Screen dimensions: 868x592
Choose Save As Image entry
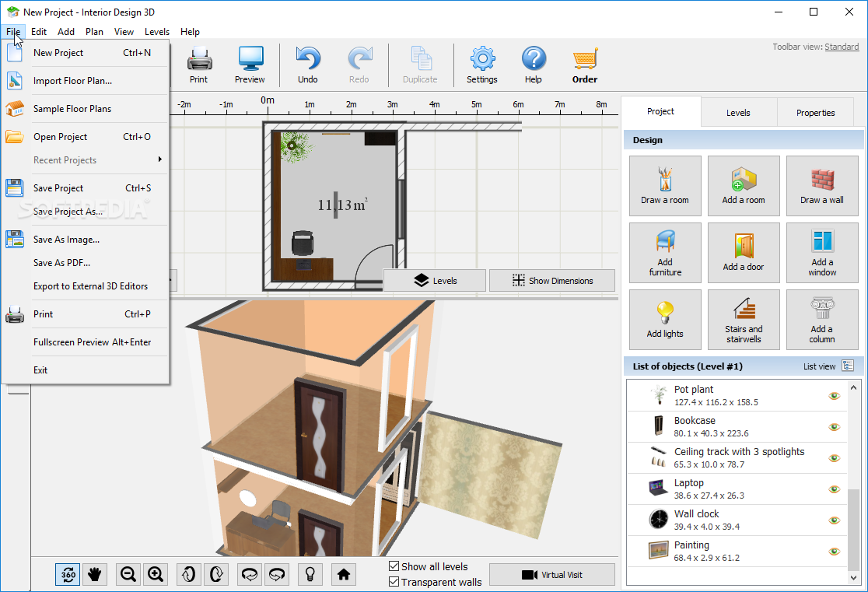[x=86, y=240]
